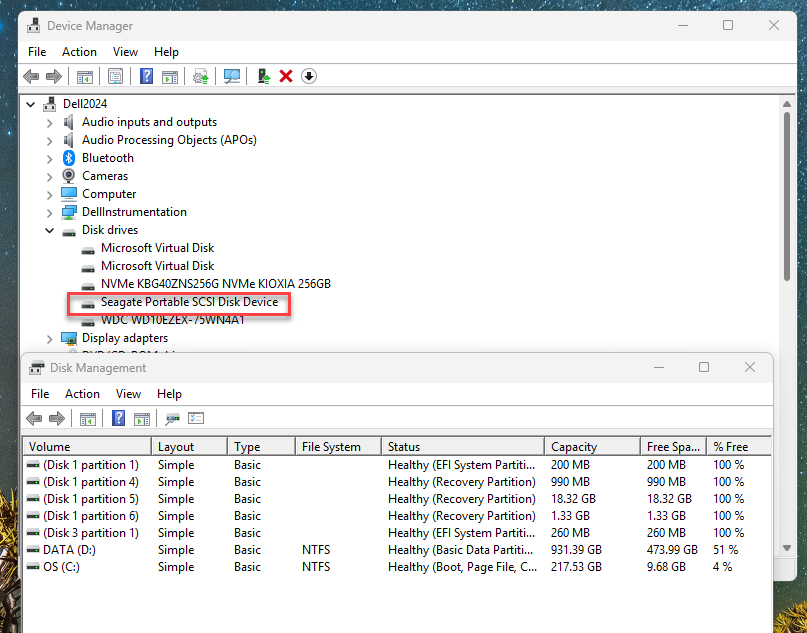Select (Disk 1 partition 5) row
807x633 pixels.
(397, 499)
